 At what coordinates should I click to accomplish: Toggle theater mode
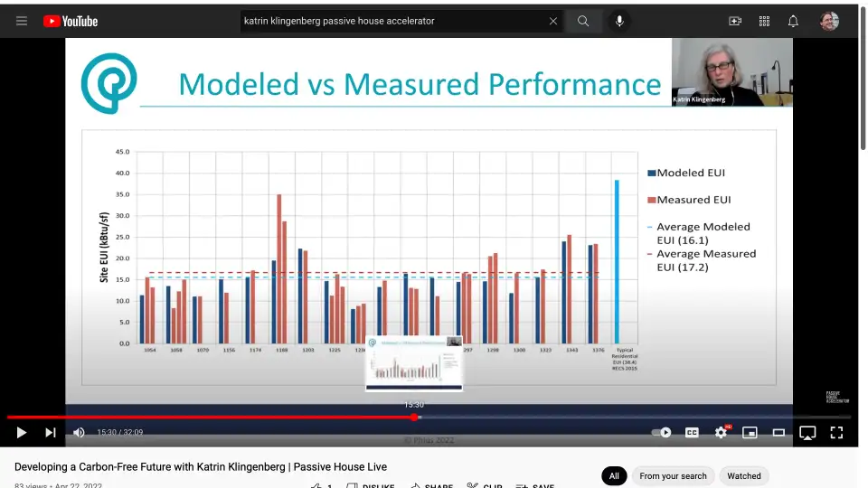tap(778, 433)
